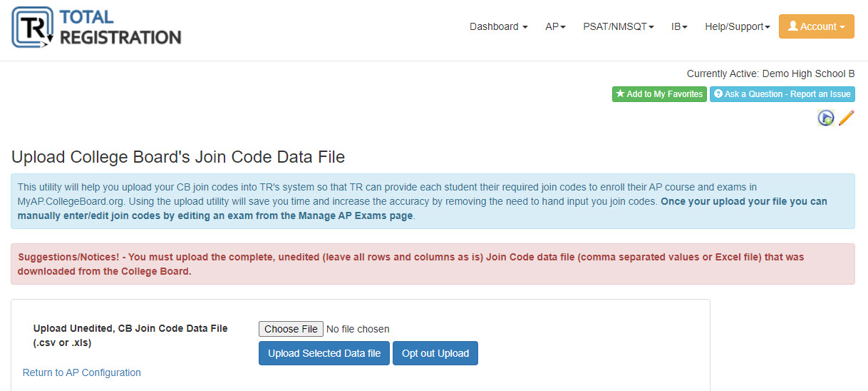Click the Choose File button

pyautogui.click(x=291, y=329)
